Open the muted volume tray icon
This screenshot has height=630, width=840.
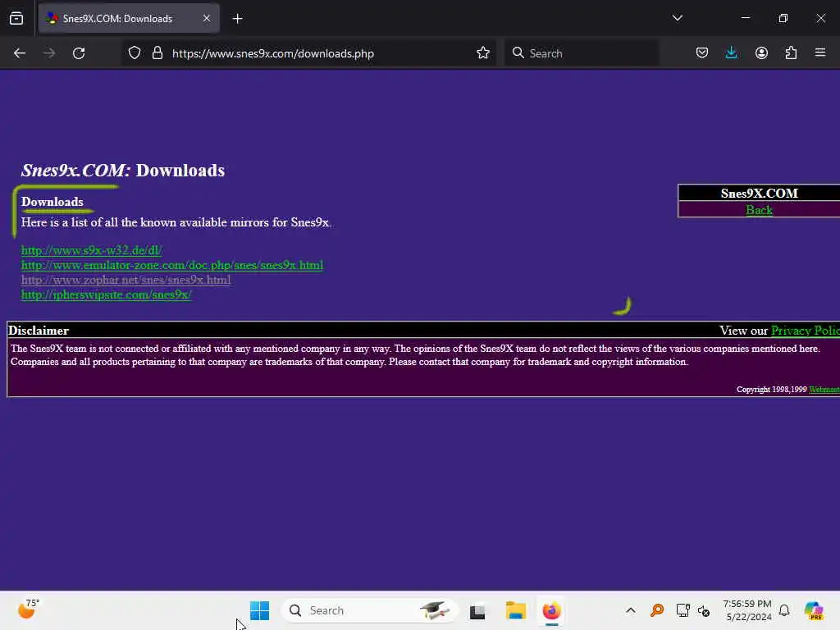[x=703, y=610]
